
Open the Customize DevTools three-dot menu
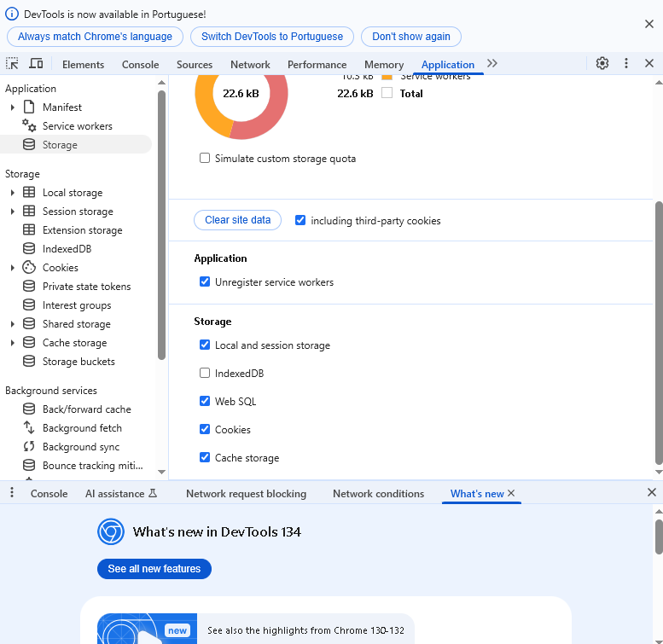point(626,63)
